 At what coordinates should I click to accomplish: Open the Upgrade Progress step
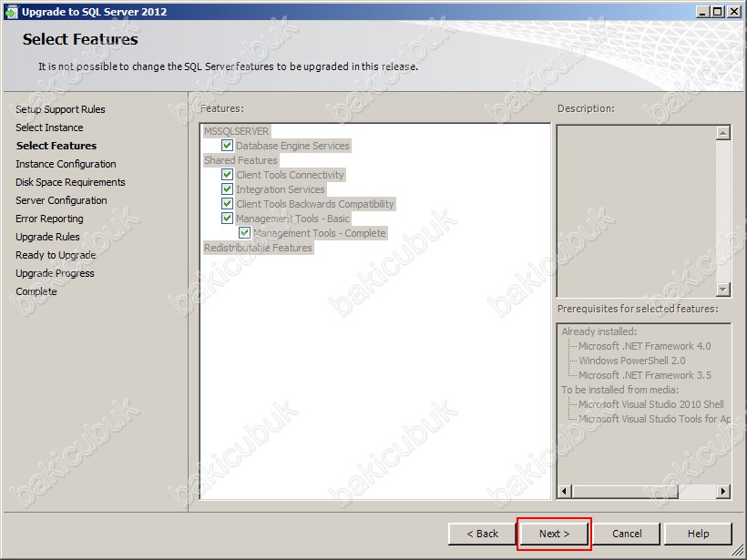click(x=55, y=273)
